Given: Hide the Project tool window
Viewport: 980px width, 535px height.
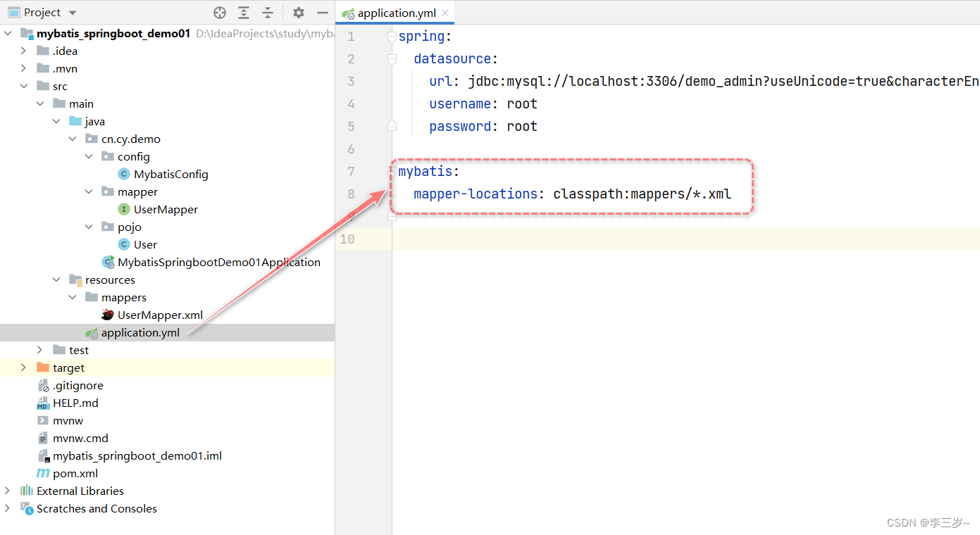Looking at the screenshot, I should point(322,13).
